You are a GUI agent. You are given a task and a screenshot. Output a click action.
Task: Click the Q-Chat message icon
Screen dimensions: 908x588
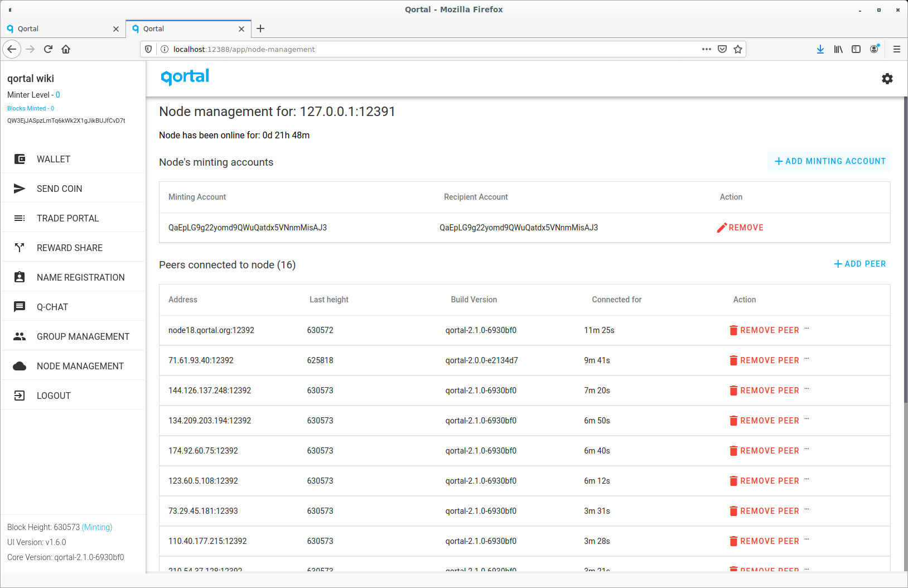(x=20, y=307)
